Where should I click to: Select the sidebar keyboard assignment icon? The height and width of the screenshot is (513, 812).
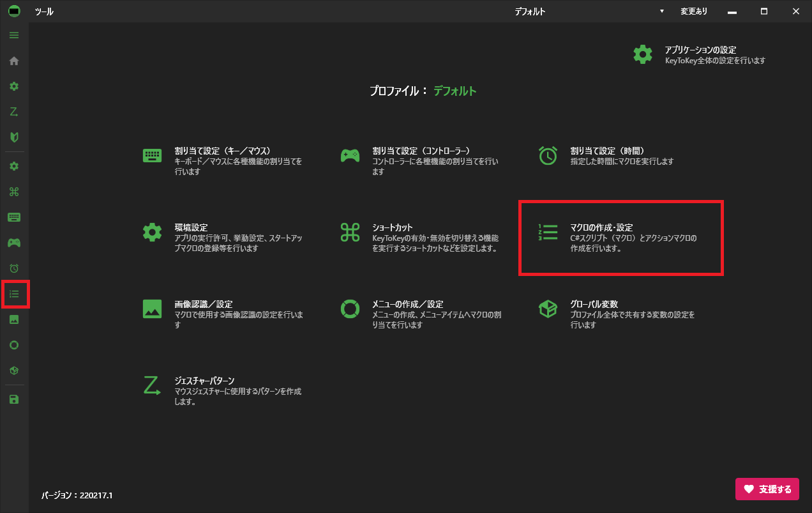14,217
